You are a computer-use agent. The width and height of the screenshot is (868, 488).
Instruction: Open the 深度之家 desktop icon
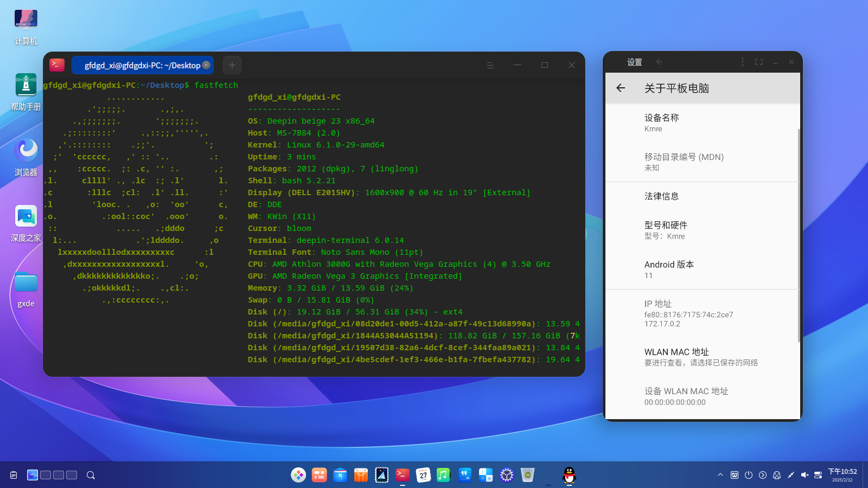[26, 223]
